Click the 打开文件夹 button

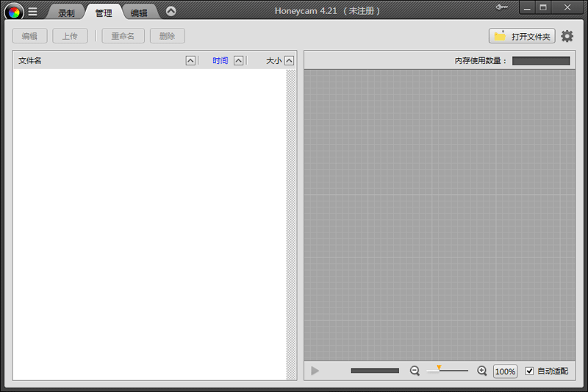(522, 36)
